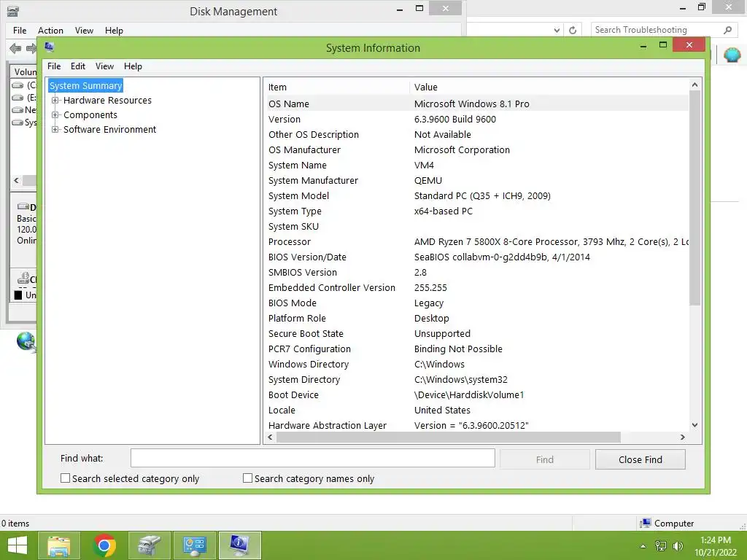Select the Secure Boot State row
The image size is (747, 560).
coord(476,334)
